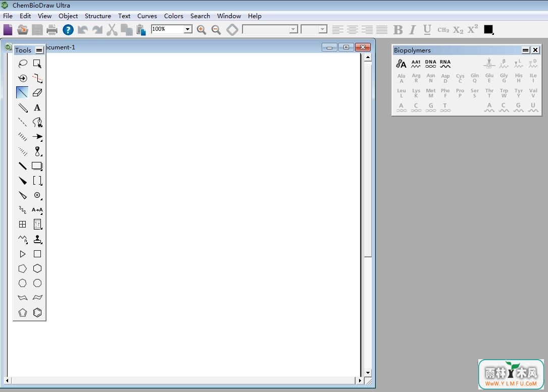
Task: Select the Cyclooctane ring tool
Action: pyautogui.click(x=37, y=283)
